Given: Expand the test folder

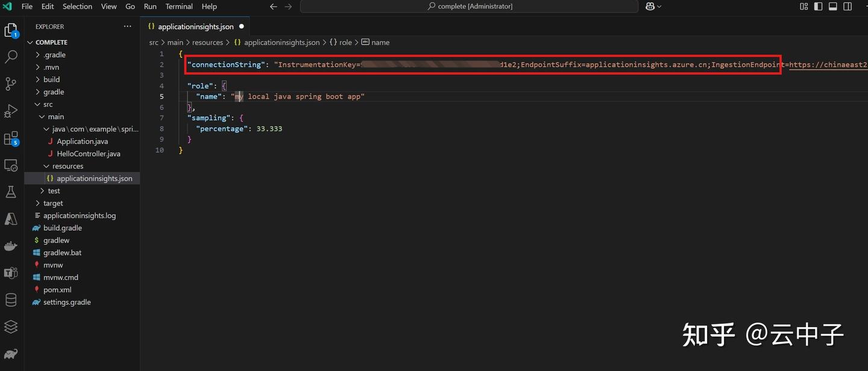Looking at the screenshot, I should (54, 190).
